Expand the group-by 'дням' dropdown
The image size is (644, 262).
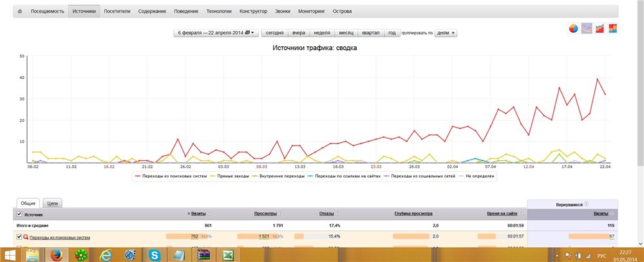click(x=446, y=32)
